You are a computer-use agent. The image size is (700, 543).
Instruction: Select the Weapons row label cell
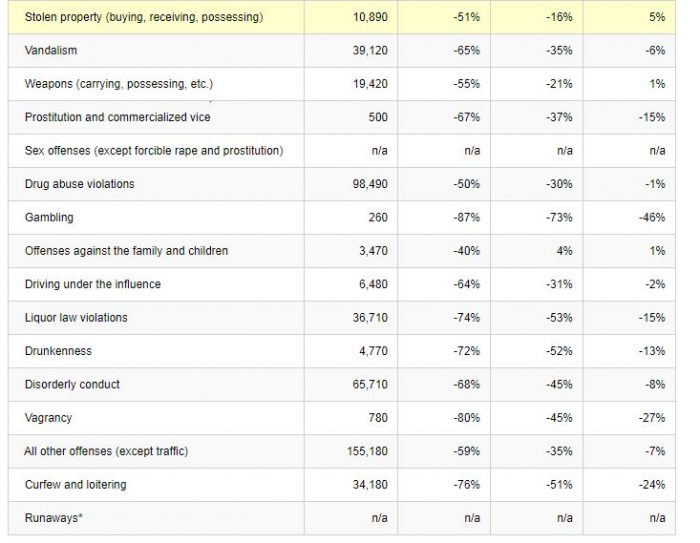coord(119,84)
